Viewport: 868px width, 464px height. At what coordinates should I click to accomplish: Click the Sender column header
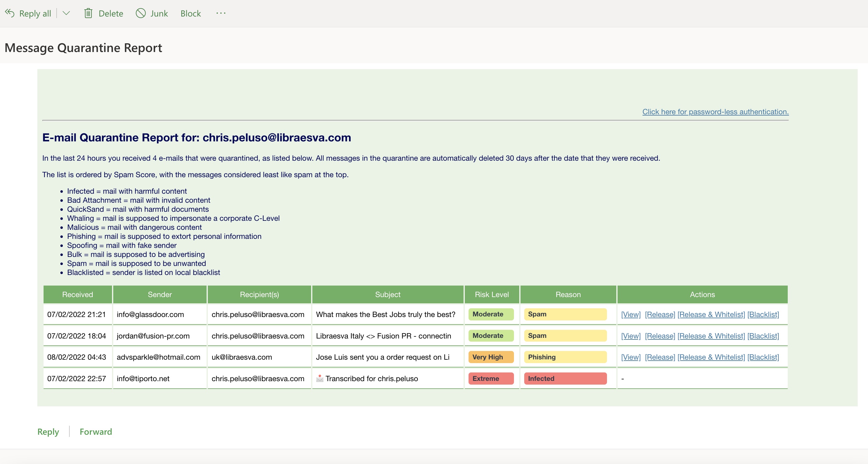tap(160, 294)
